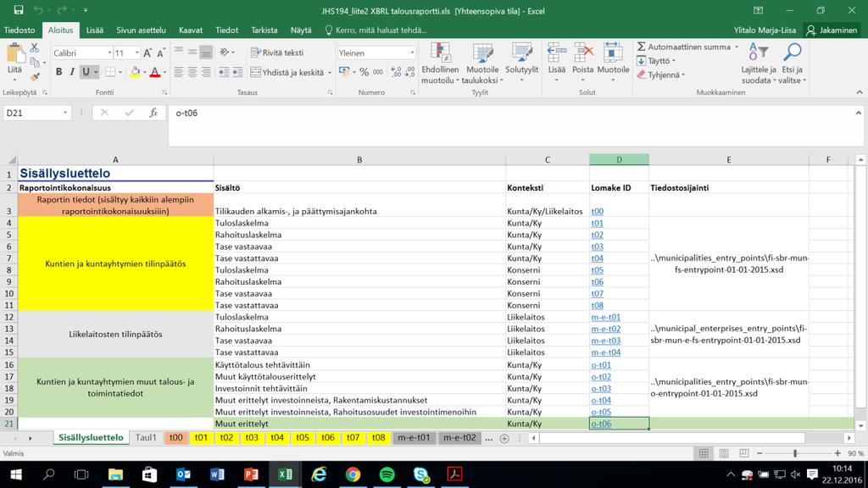The image size is (868, 488).
Task: Follow the o-t04 hyperlink
Action: (601, 400)
